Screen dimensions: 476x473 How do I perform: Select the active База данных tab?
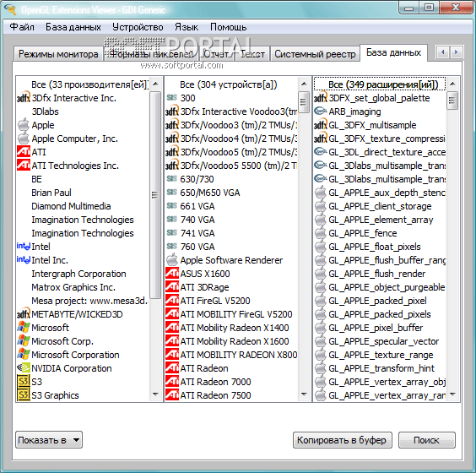pos(393,53)
